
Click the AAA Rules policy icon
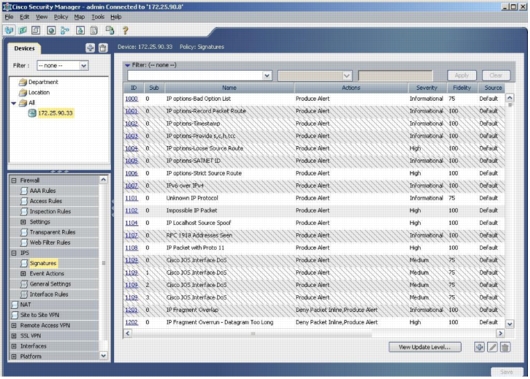[x=24, y=191]
